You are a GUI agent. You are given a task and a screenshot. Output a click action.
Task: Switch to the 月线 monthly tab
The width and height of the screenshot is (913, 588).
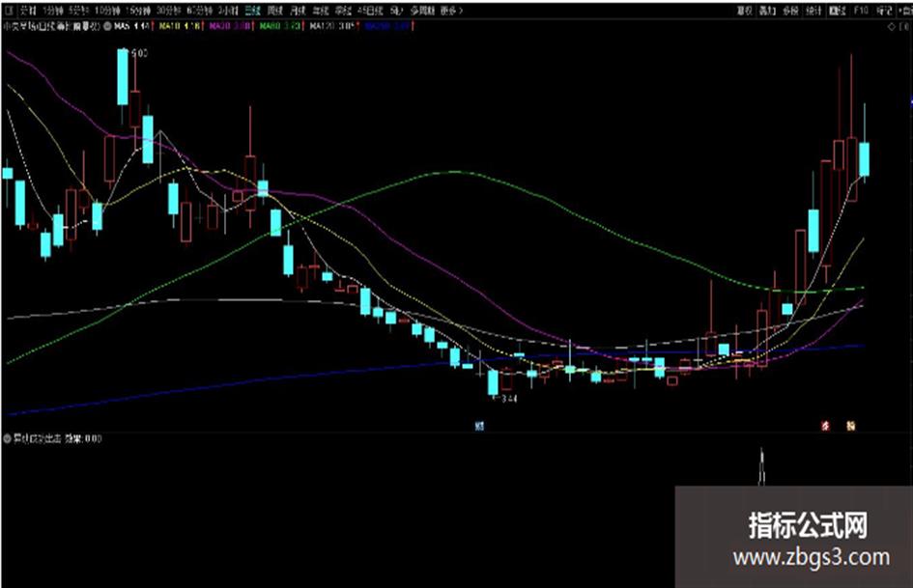[x=299, y=11]
